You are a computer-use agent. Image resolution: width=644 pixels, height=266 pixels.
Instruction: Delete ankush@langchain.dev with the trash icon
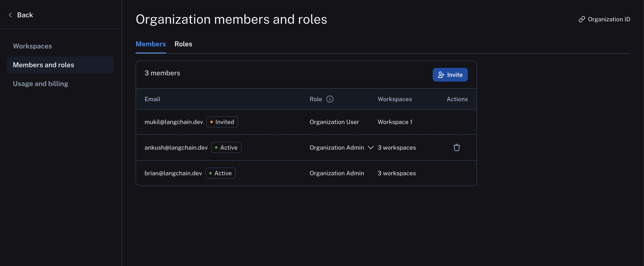click(x=457, y=147)
